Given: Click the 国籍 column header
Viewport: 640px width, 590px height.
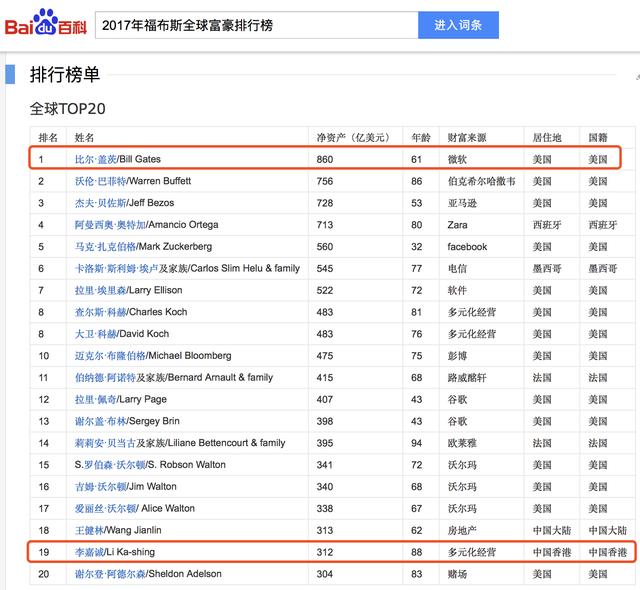Looking at the screenshot, I should click(x=598, y=138).
